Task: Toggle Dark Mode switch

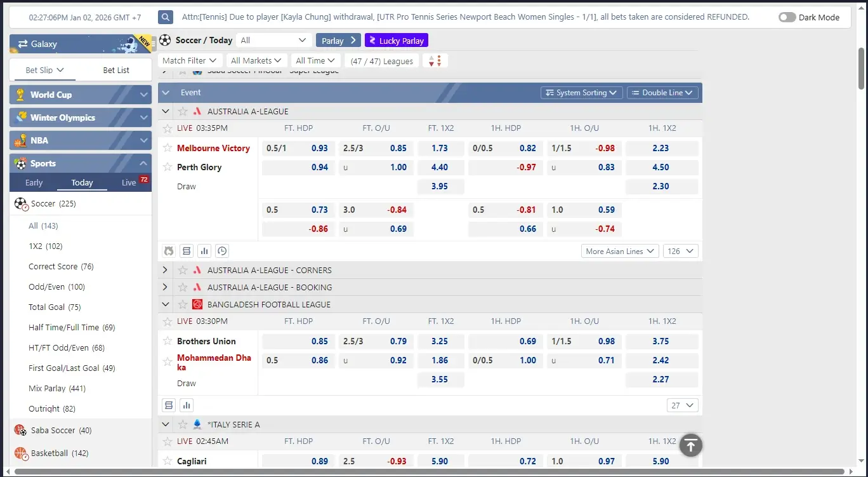Action: pyautogui.click(x=787, y=17)
